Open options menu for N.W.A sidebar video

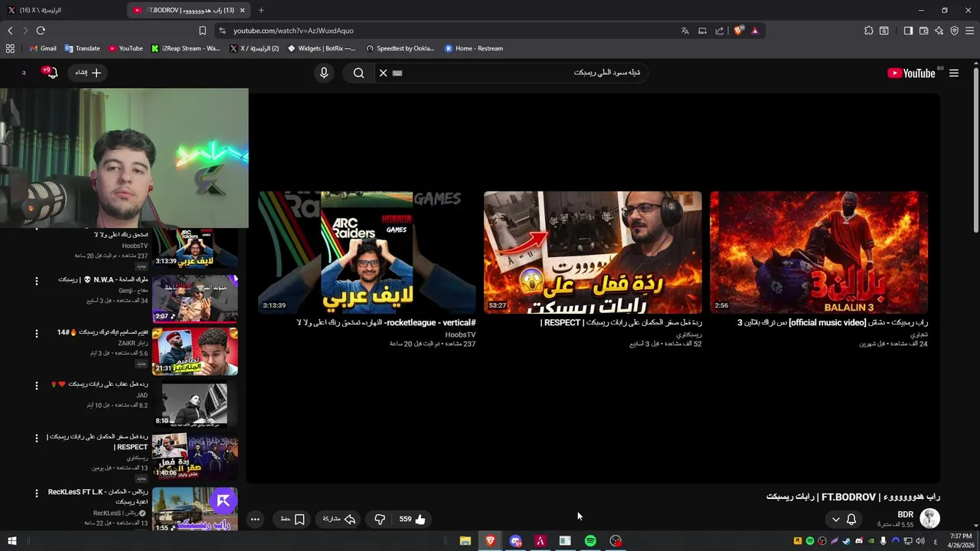tap(36, 281)
